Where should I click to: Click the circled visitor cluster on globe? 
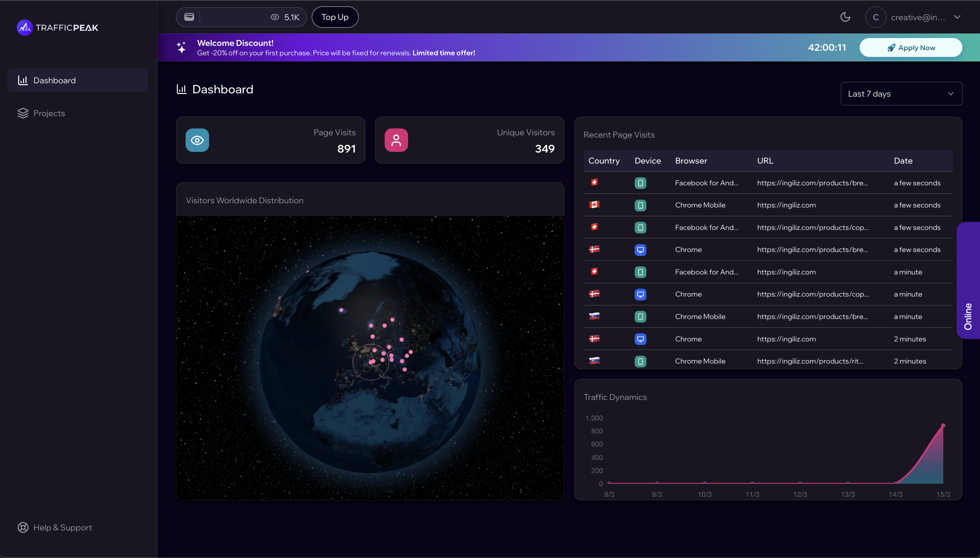point(371,362)
